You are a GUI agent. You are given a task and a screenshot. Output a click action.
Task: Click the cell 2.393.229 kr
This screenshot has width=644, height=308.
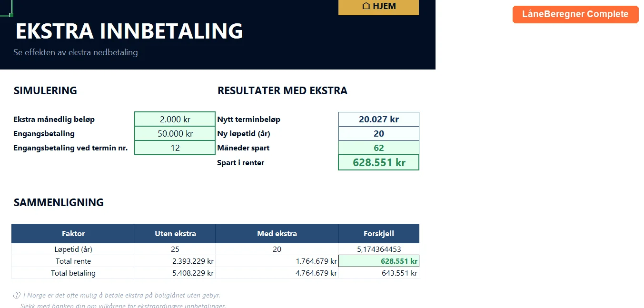click(175, 261)
